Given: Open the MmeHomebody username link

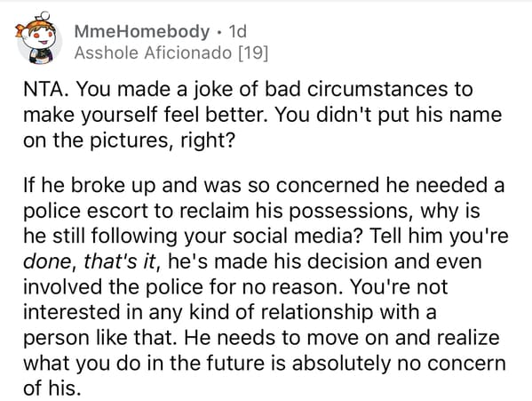Looking at the screenshot, I should click(142, 32).
